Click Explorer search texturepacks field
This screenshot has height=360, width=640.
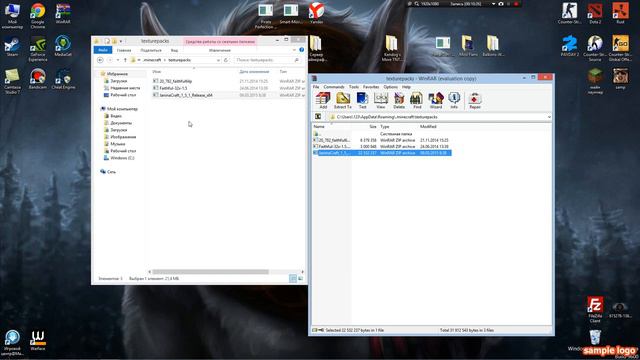pos(267,60)
